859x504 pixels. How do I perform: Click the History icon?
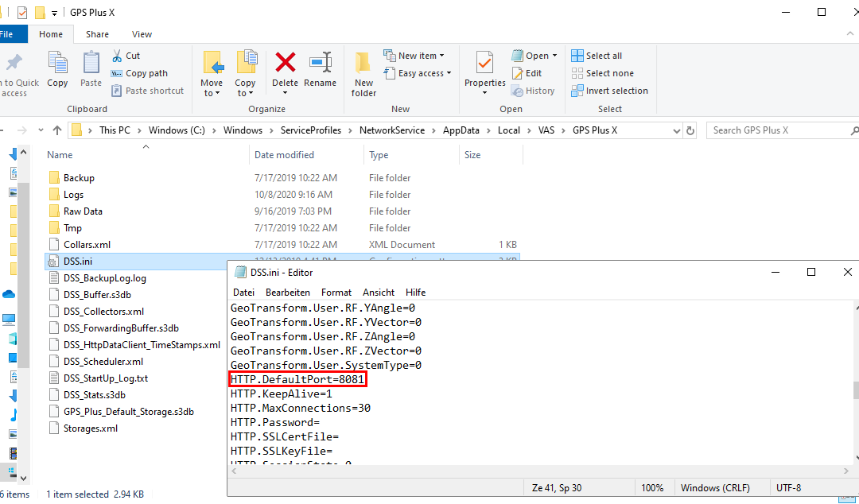point(534,91)
